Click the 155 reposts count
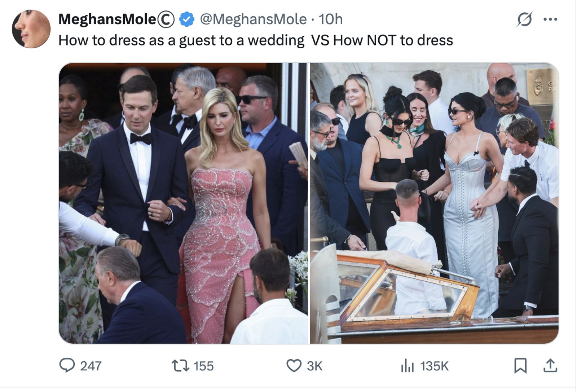This screenshot has height=392, width=577. (x=204, y=366)
